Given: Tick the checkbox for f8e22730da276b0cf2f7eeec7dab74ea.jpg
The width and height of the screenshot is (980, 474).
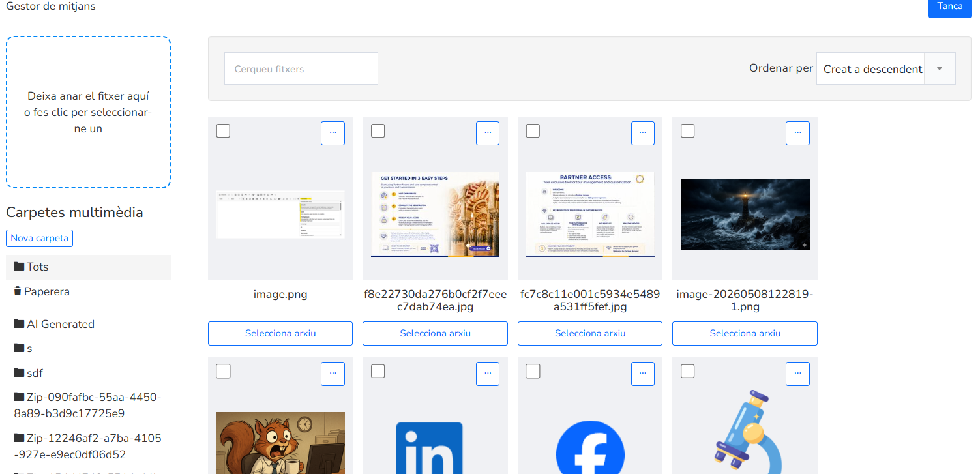Looking at the screenshot, I should tap(378, 131).
